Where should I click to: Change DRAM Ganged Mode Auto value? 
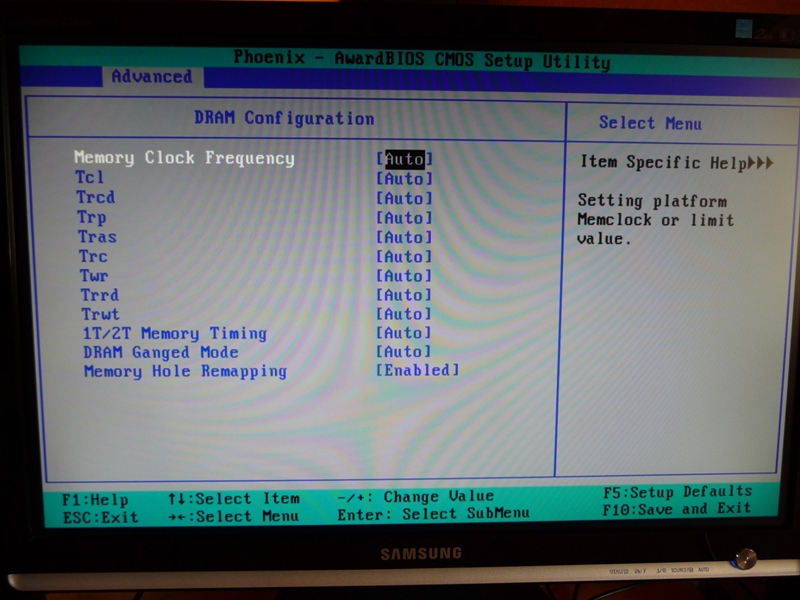click(x=404, y=352)
